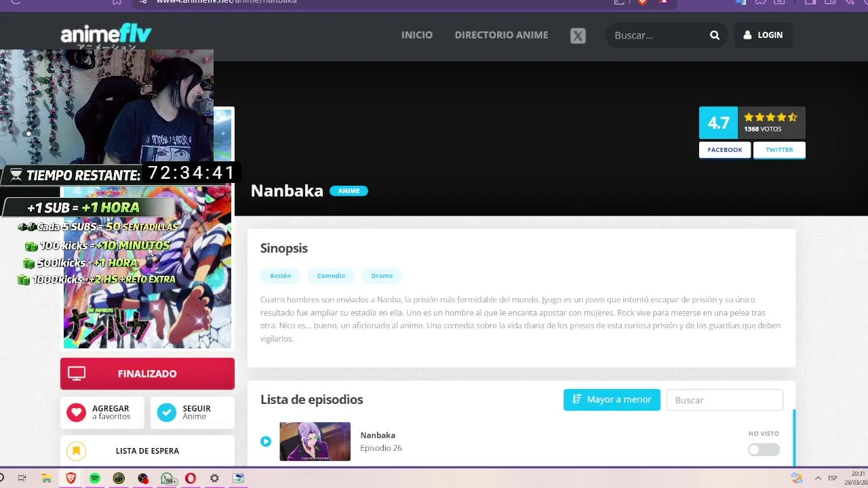Click the user icon in the LOGIN button

pos(747,35)
